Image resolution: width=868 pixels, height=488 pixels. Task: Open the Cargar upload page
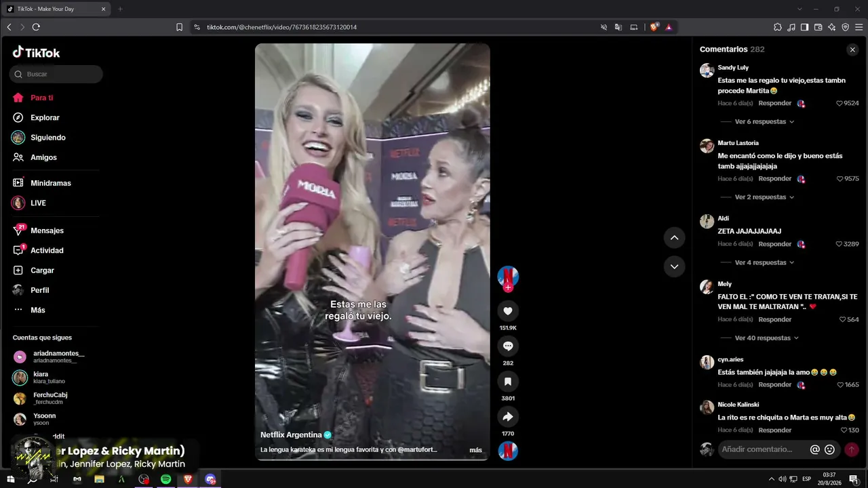[42, 270]
